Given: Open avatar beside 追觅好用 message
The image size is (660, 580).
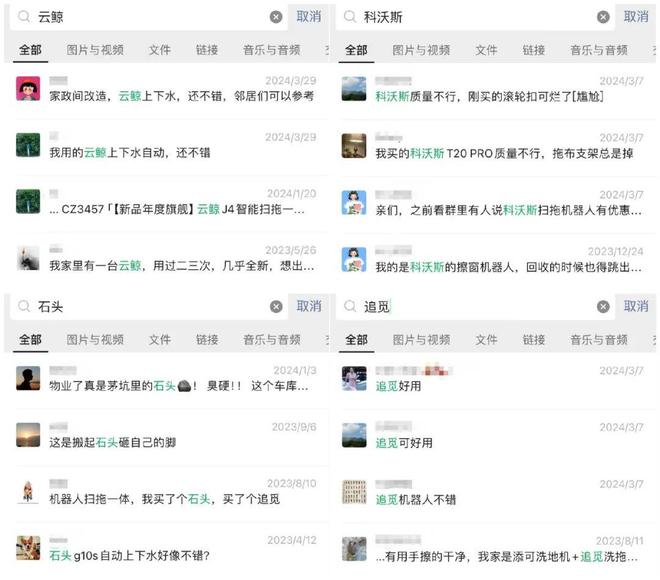Looking at the screenshot, I should (354, 378).
